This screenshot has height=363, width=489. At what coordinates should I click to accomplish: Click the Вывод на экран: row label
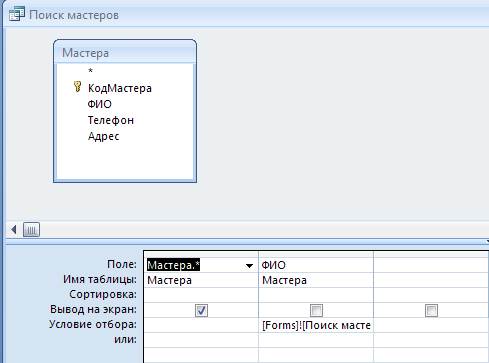(x=93, y=310)
